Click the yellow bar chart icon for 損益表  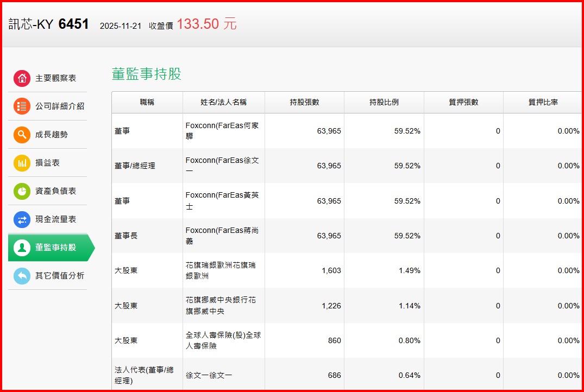(x=22, y=163)
